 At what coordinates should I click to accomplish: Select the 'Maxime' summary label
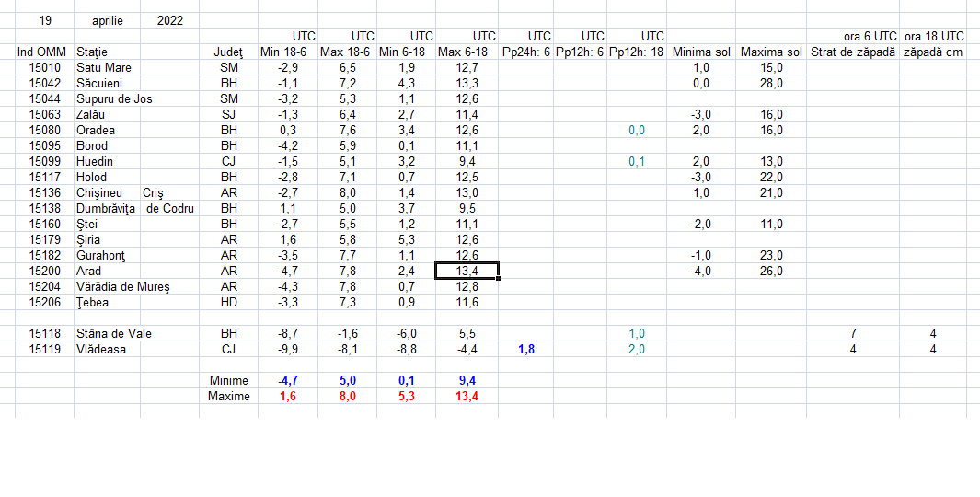(229, 396)
